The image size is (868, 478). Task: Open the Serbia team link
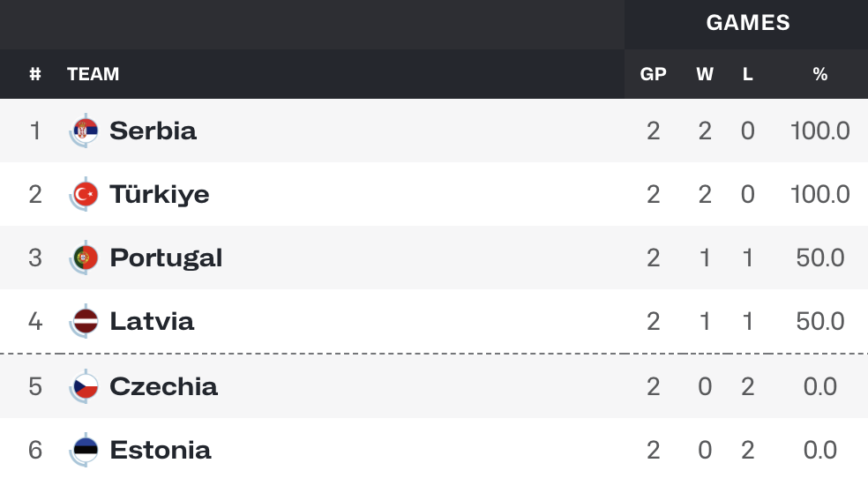coord(153,131)
